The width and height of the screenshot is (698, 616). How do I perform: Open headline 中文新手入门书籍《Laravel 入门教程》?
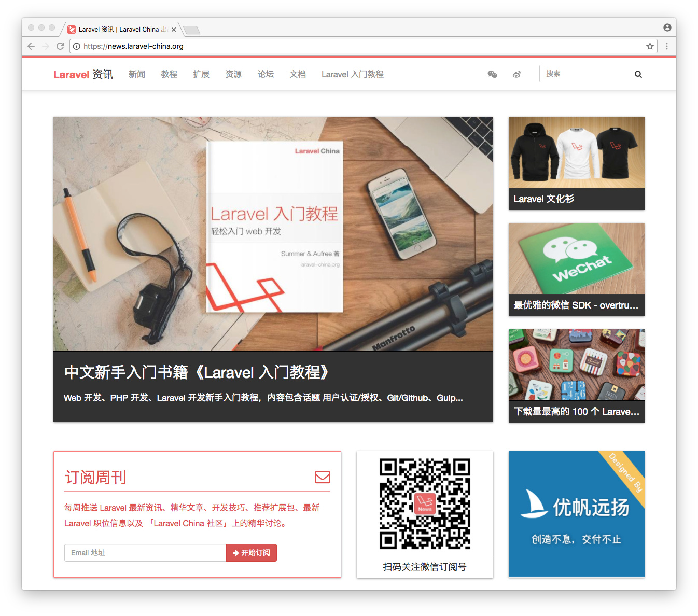(x=197, y=372)
